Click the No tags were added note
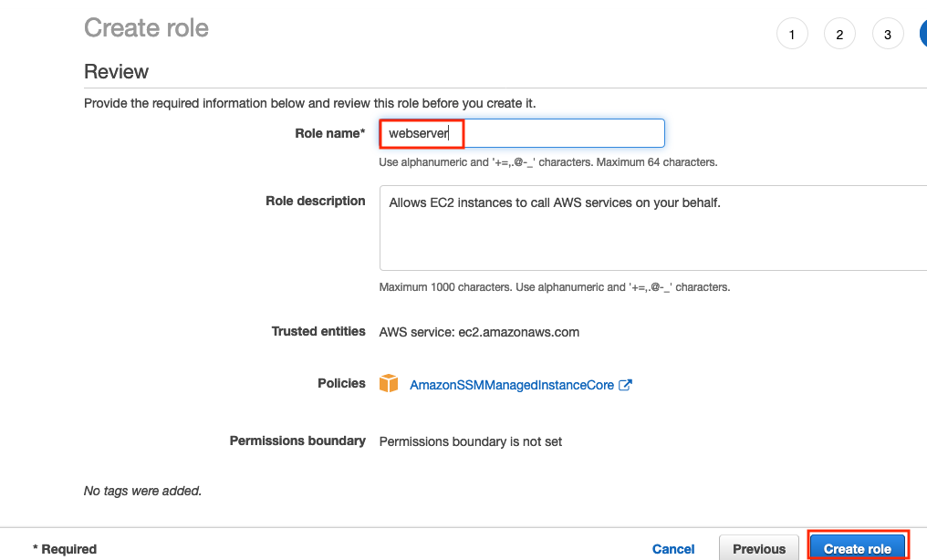Image resolution: width=927 pixels, height=560 pixels. click(x=142, y=491)
